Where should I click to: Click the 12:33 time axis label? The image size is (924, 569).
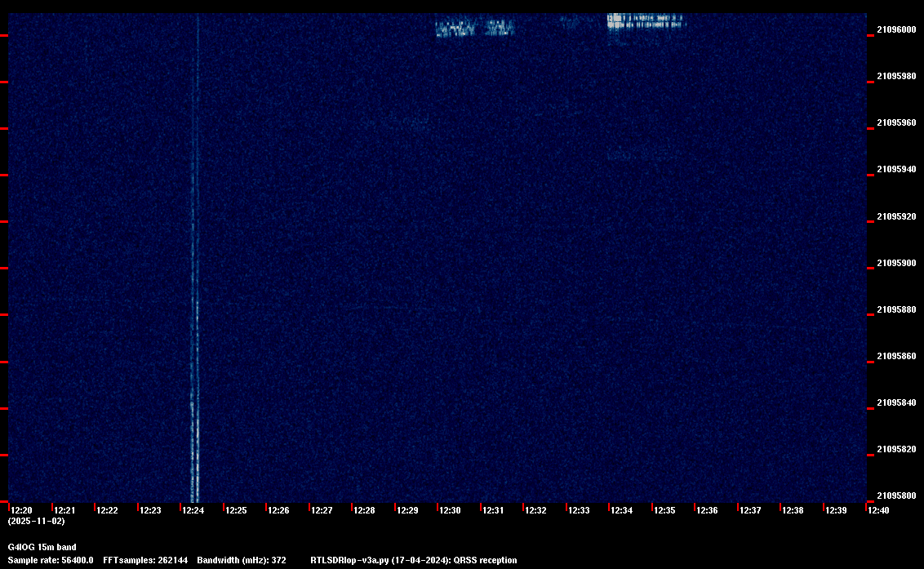(x=579, y=510)
